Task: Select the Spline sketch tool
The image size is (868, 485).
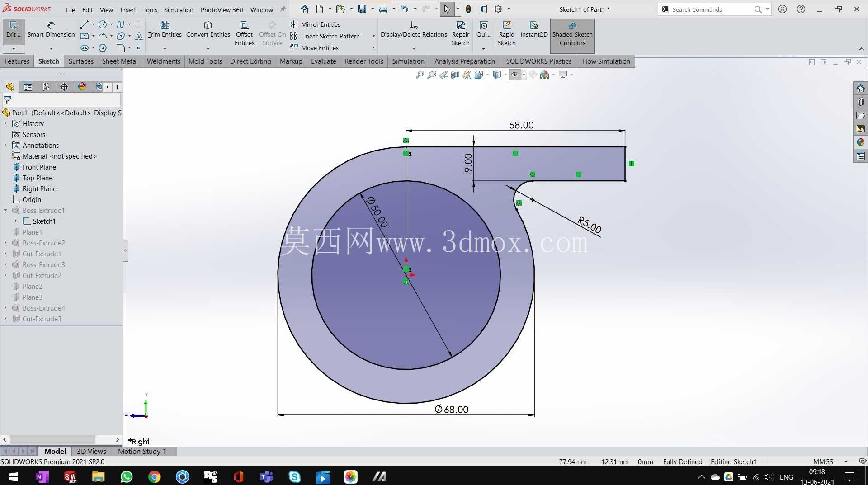Action: [121, 24]
